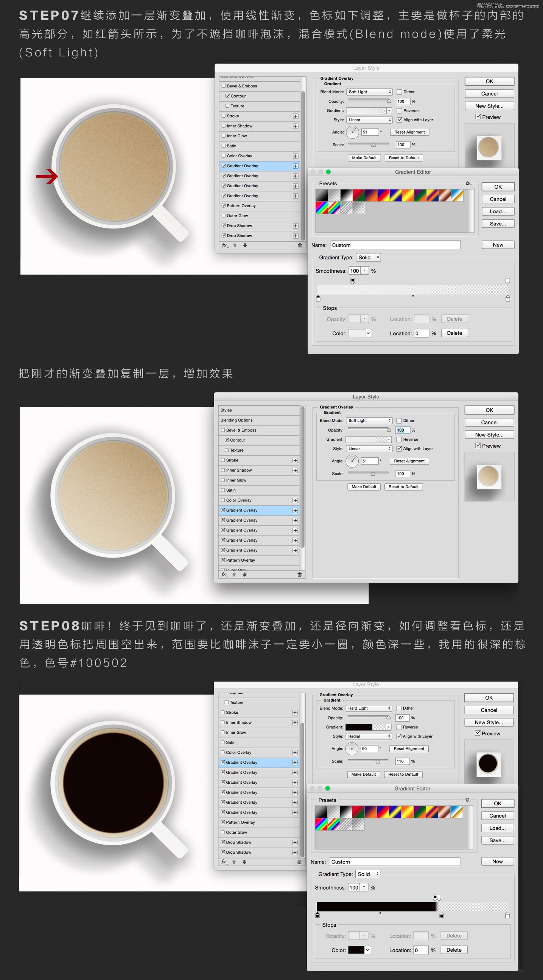Open gear menu in bottom Gradient Editor presets
The height and width of the screenshot is (980, 543).
468,800
